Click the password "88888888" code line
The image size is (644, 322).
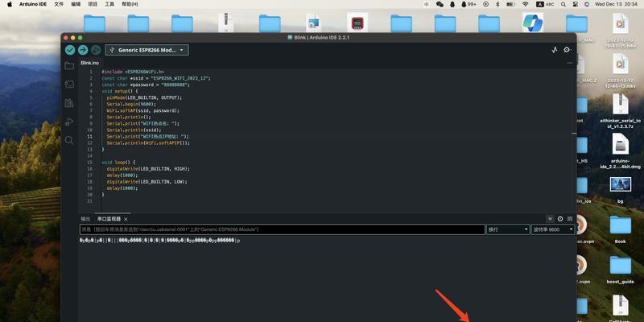(x=146, y=85)
